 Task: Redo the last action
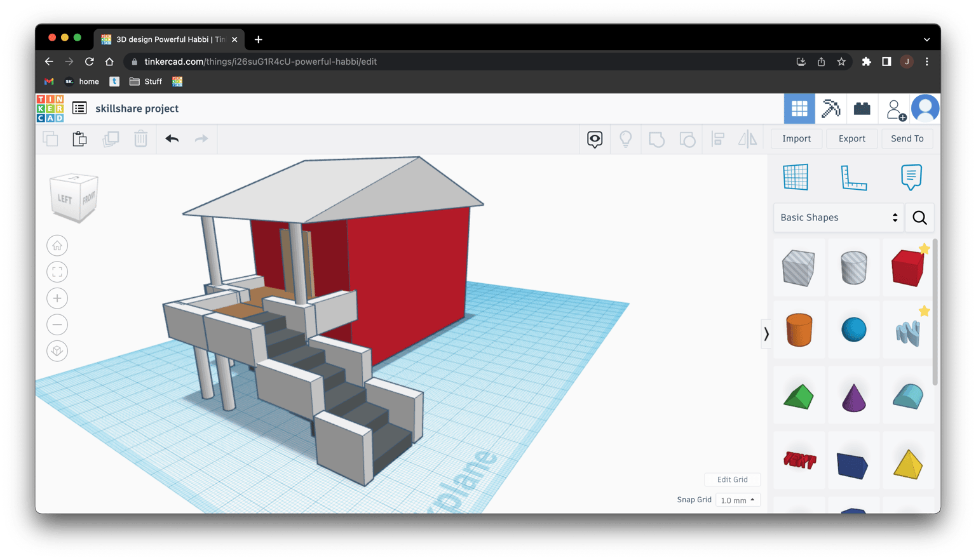click(201, 138)
